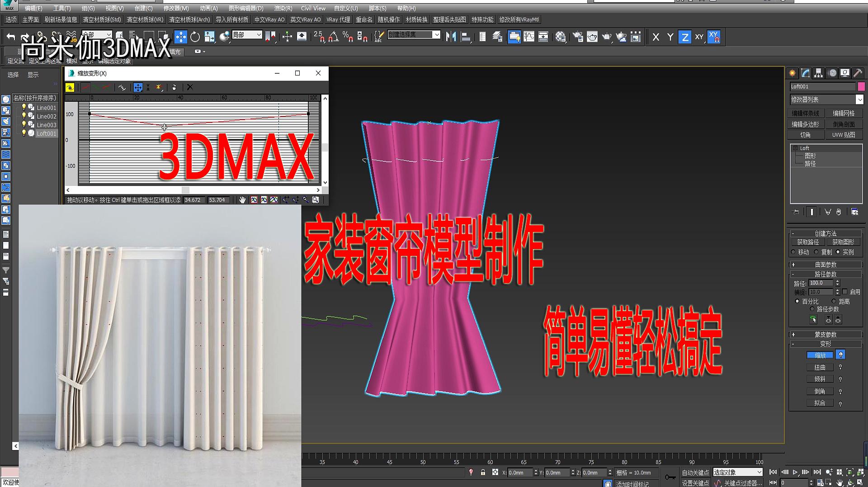
Task: Click Delete Control Point X icon in deformation window
Action: click(x=190, y=87)
